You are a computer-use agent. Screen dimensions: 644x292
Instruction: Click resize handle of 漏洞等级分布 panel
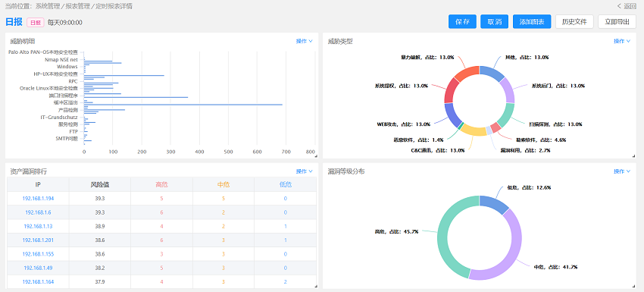(x=633, y=286)
